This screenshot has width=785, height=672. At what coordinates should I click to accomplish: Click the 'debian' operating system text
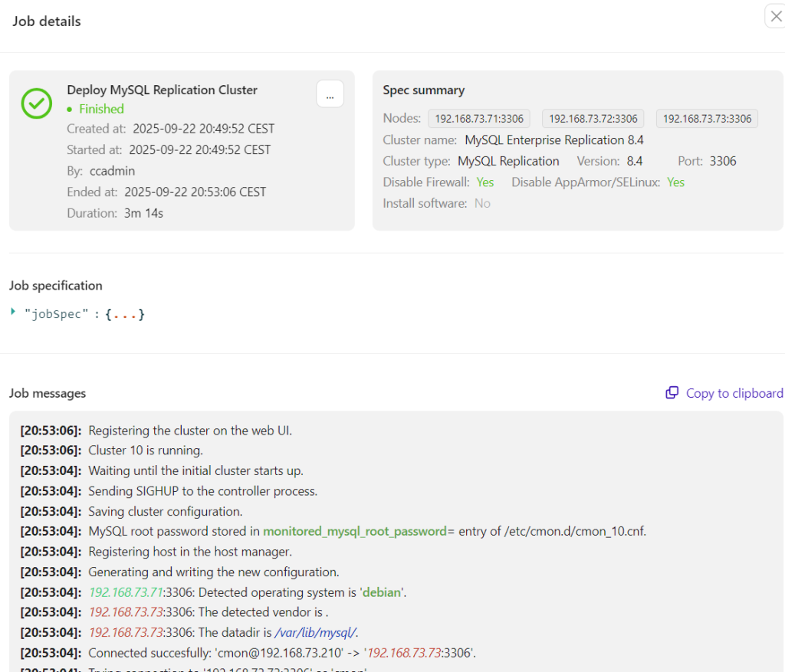[x=381, y=592]
